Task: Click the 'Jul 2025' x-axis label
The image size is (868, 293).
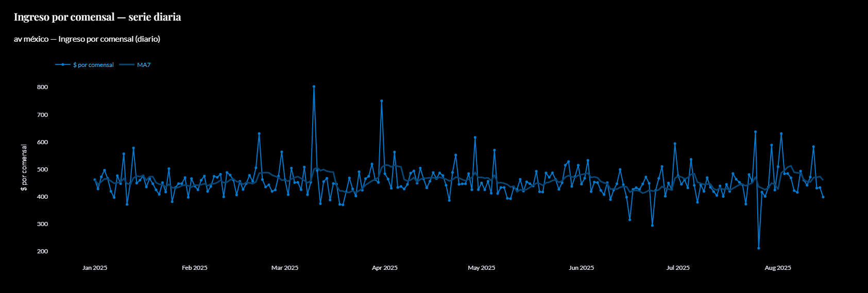Action: point(678,268)
